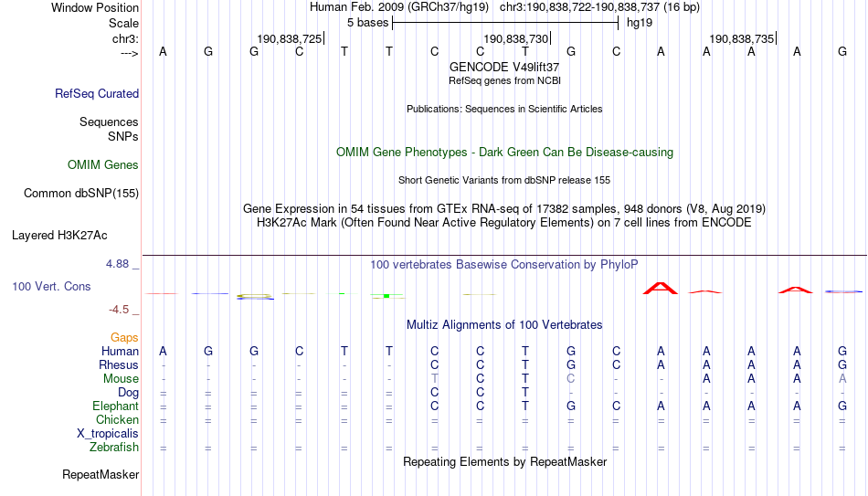Click the hg19 label beside scale bar

click(x=640, y=23)
